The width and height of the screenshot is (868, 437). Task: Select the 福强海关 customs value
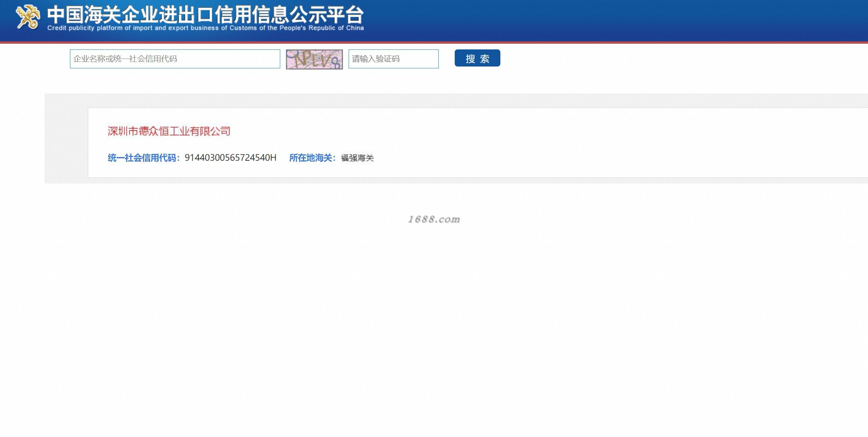pyautogui.click(x=357, y=158)
